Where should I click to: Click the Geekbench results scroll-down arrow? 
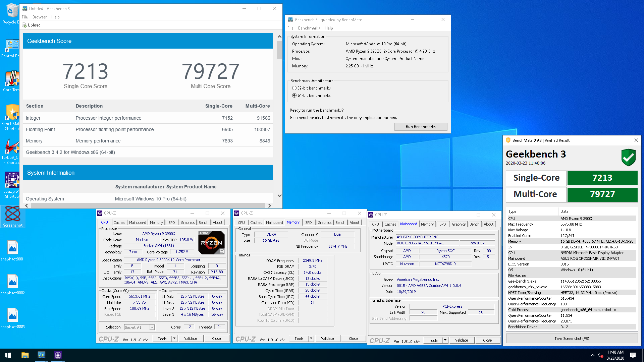[x=279, y=195]
